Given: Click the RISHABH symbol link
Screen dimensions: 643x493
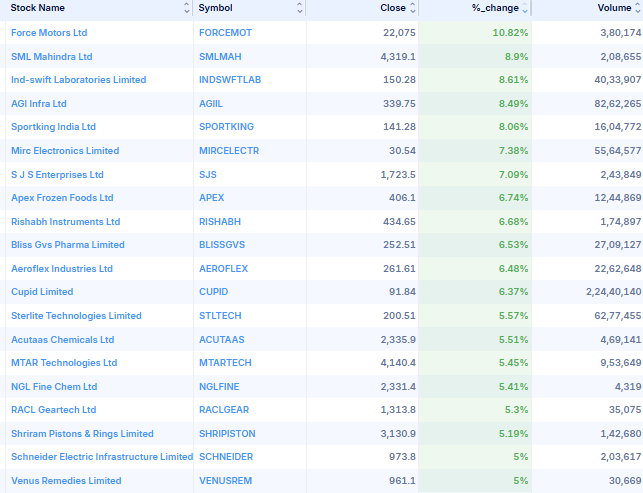Looking at the screenshot, I should pos(220,222).
